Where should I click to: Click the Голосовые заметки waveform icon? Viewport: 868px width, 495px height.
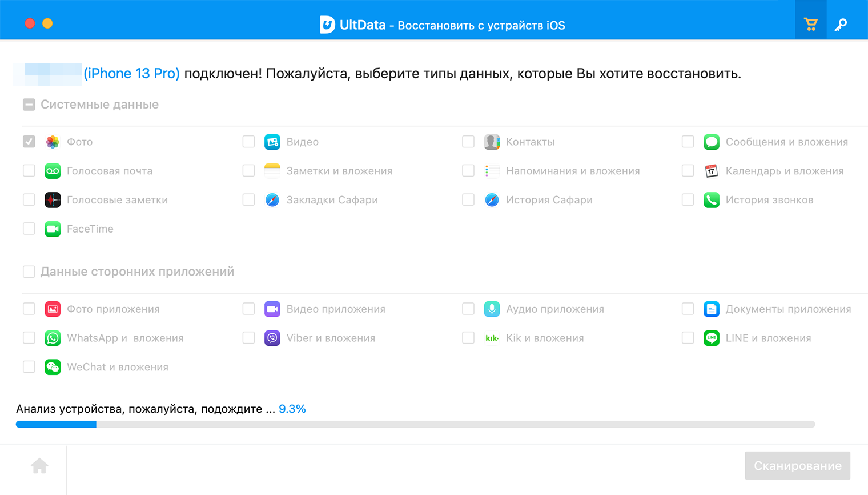(x=53, y=200)
